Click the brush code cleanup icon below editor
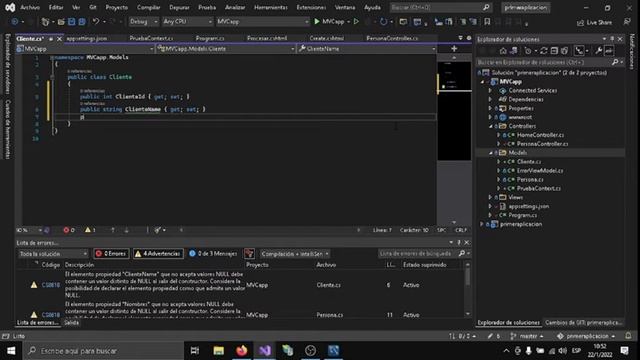Screen dimensions: 640x360 pos(158,230)
